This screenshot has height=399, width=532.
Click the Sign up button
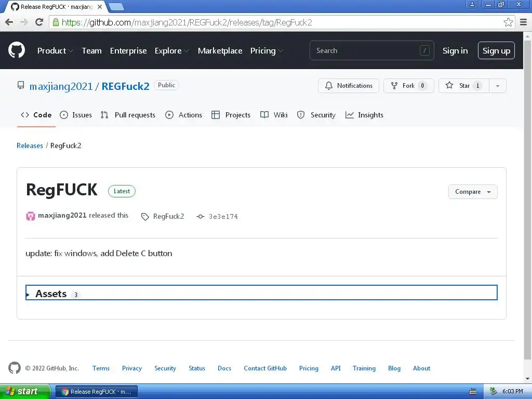tap(496, 50)
